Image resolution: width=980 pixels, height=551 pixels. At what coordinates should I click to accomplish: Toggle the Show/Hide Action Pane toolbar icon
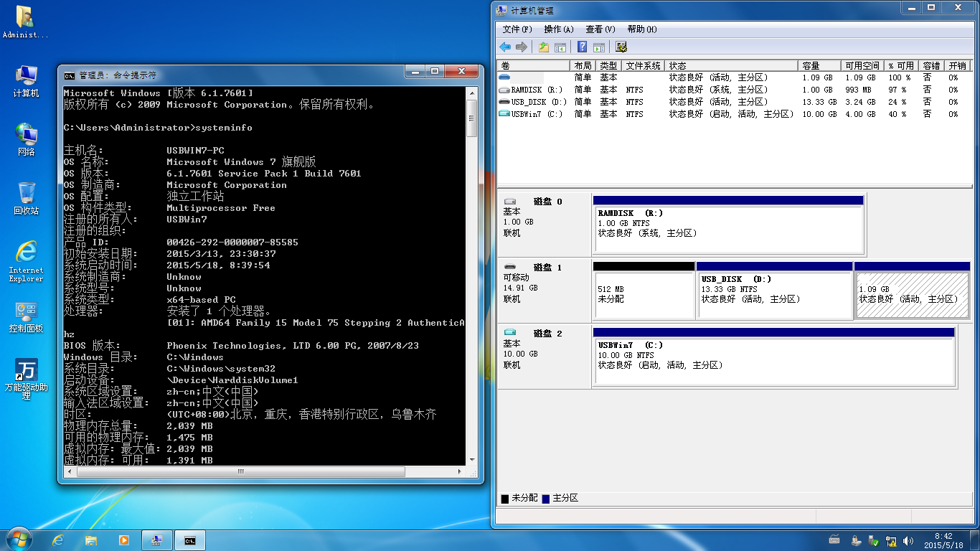pyautogui.click(x=598, y=47)
